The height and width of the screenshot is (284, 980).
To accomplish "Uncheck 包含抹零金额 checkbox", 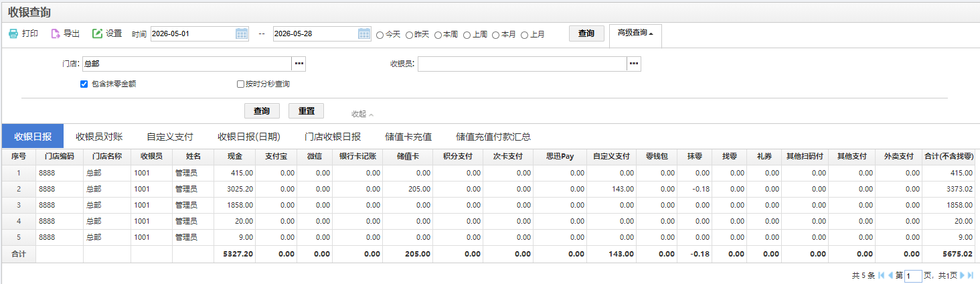I will pyautogui.click(x=84, y=84).
